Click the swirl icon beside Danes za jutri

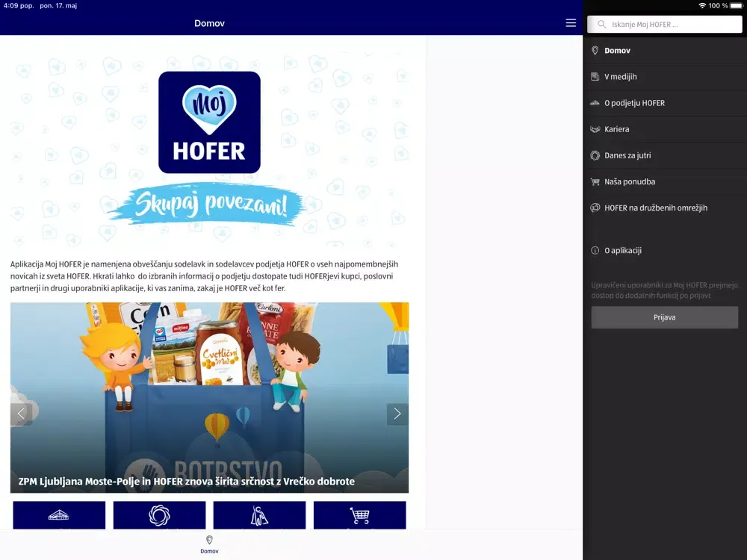(x=595, y=155)
